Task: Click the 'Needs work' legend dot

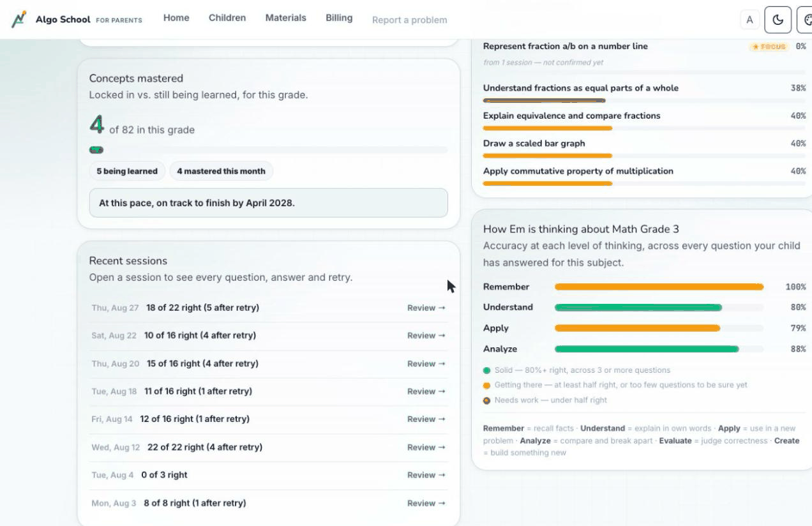Action: click(487, 401)
